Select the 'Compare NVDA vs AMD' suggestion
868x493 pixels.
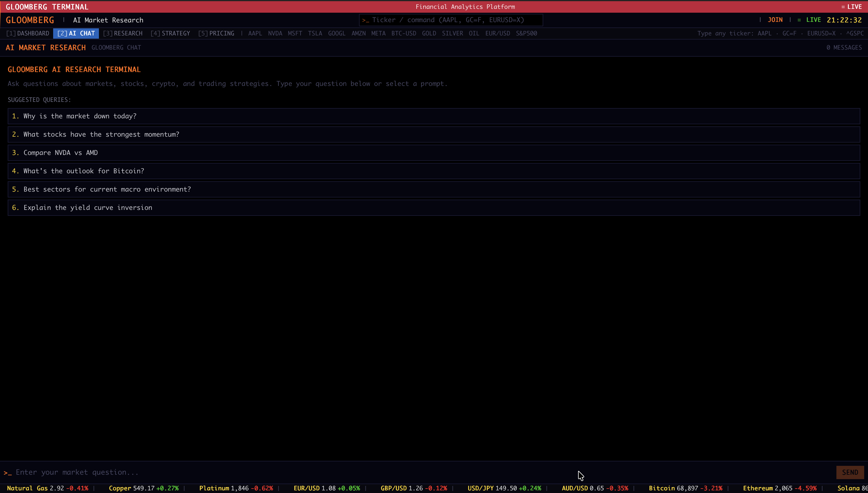(x=61, y=153)
